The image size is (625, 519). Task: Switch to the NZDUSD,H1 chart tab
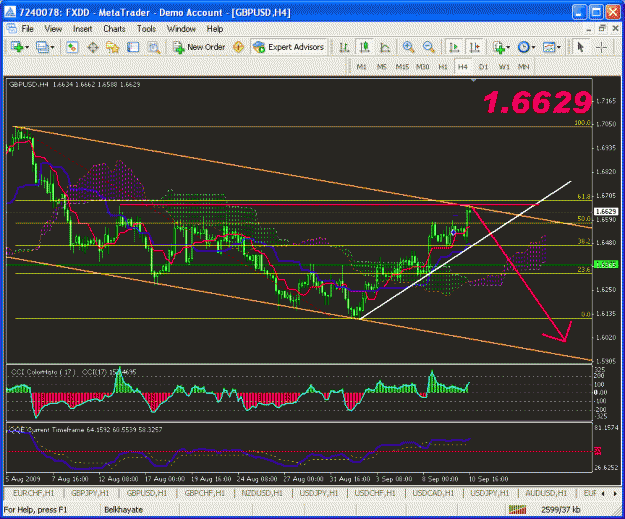[262, 493]
